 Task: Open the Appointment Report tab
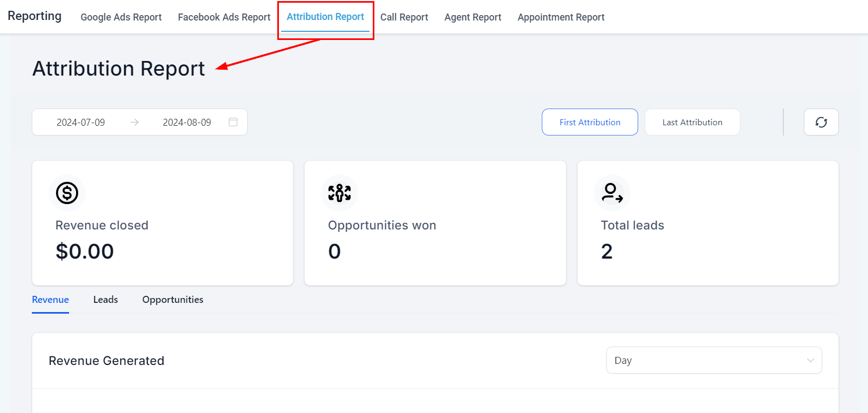click(561, 17)
